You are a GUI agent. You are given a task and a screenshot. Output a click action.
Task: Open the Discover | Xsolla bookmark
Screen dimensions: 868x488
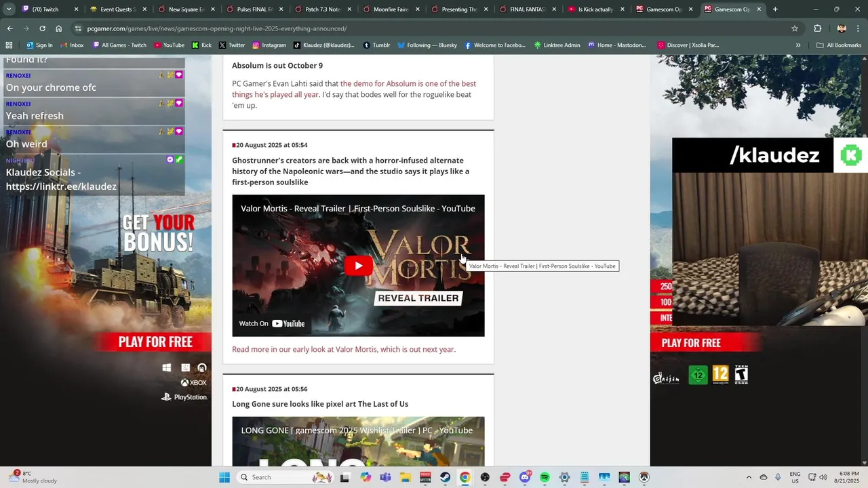click(x=688, y=45)
